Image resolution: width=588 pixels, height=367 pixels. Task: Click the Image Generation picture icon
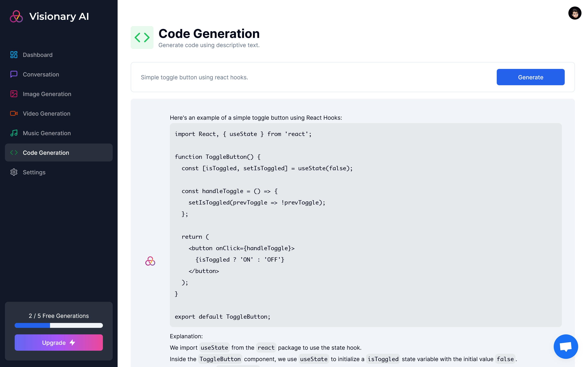pyautogui.click(x=14, y=94)
